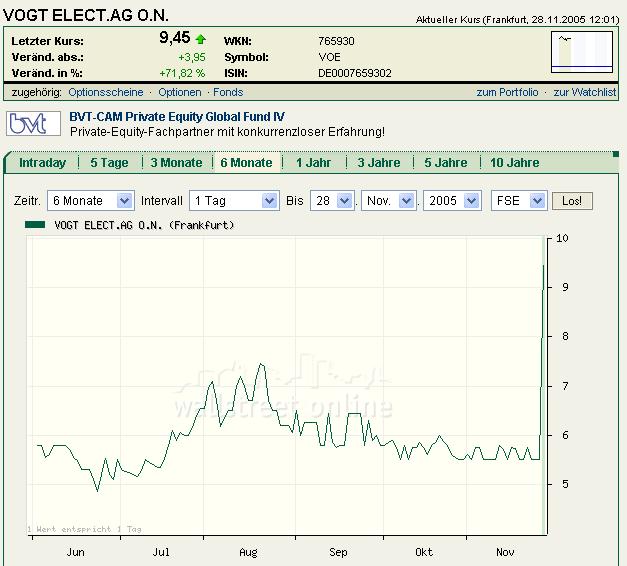
Task: Switch to the Intraday tab
Action: [x=42, y=163]
